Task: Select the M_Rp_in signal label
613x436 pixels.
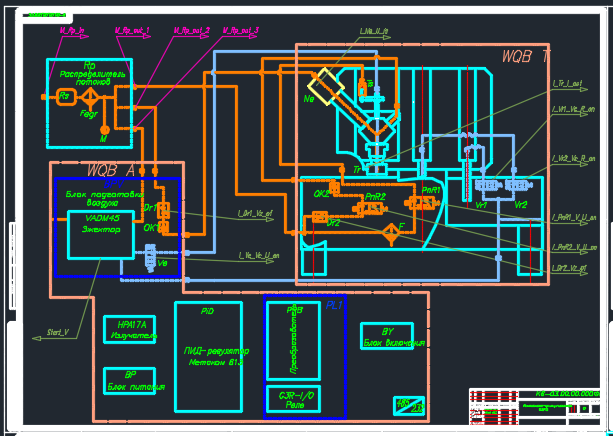Action: click(72, 31)
